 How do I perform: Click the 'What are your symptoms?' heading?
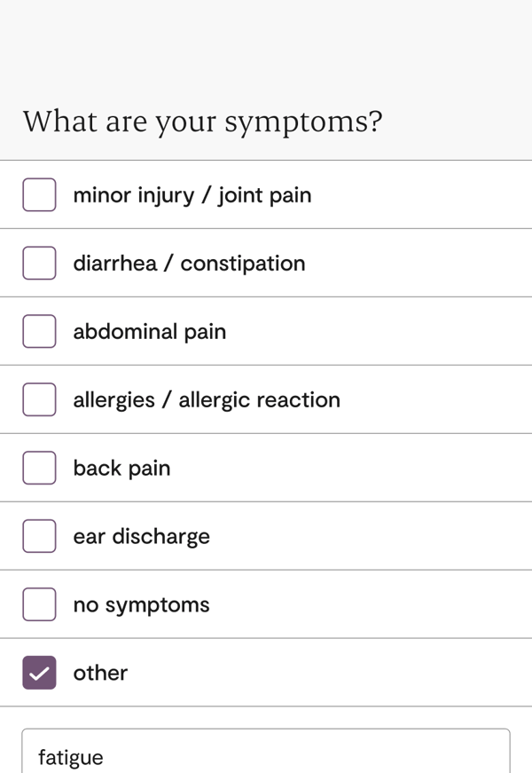click(x=202, y=122)
